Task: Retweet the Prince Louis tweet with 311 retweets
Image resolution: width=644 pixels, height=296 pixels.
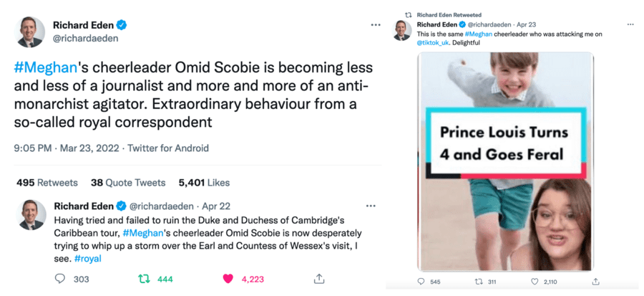Action: pyautogui.click(x=479, y=282)
